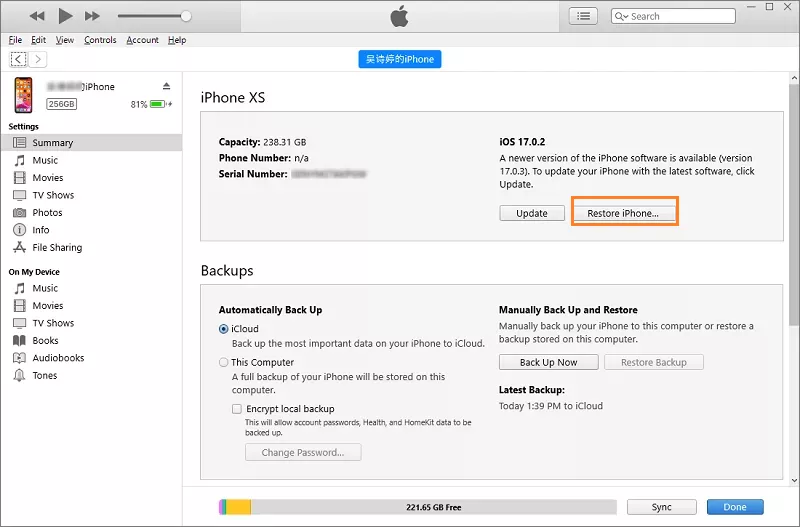Open the Account menu

[142, 40]
